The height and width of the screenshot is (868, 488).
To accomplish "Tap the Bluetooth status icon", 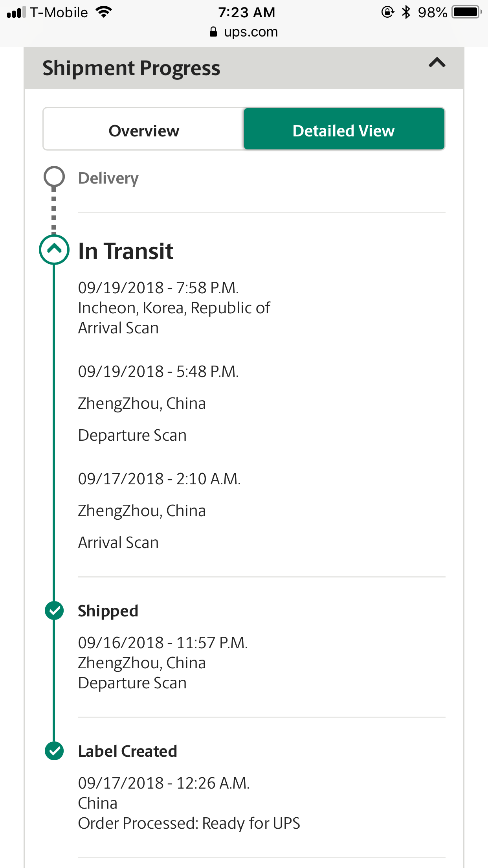I will click(406, 12).
